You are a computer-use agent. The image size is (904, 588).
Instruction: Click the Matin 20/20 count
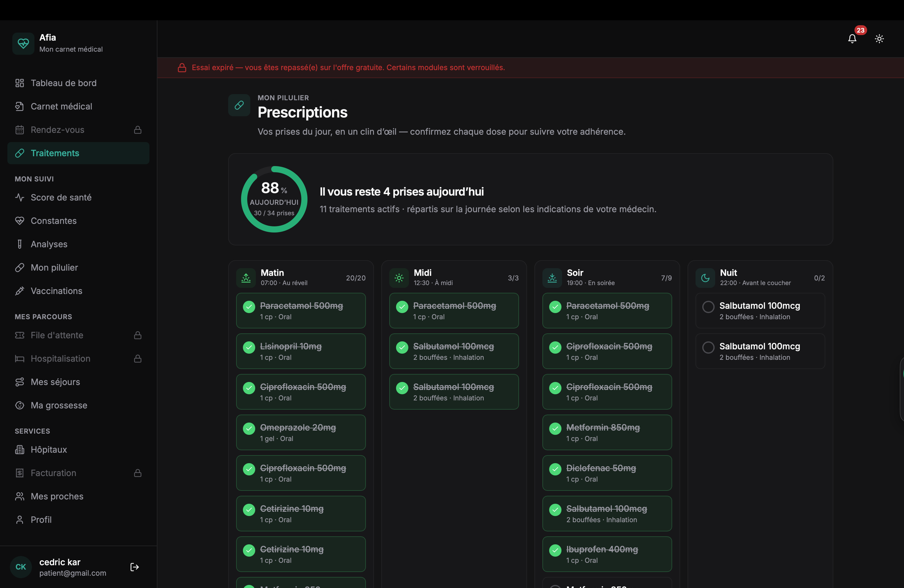355,278
